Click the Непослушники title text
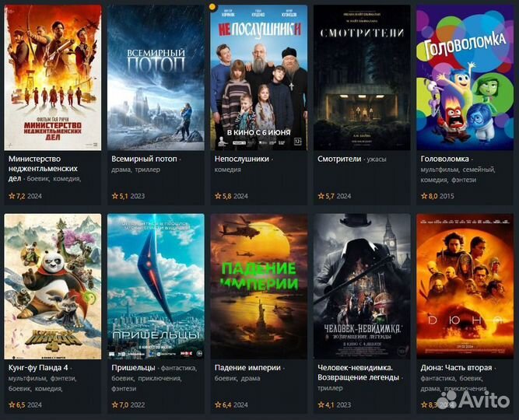 [x=242, y=159]
